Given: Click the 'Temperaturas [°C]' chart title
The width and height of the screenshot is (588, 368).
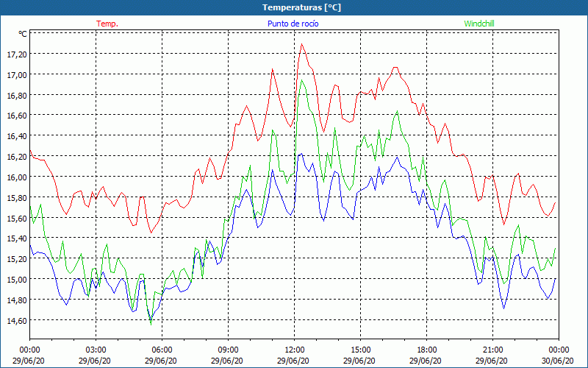Looking at the screenshot, I should pyautogui.click(x=301, y=7).
